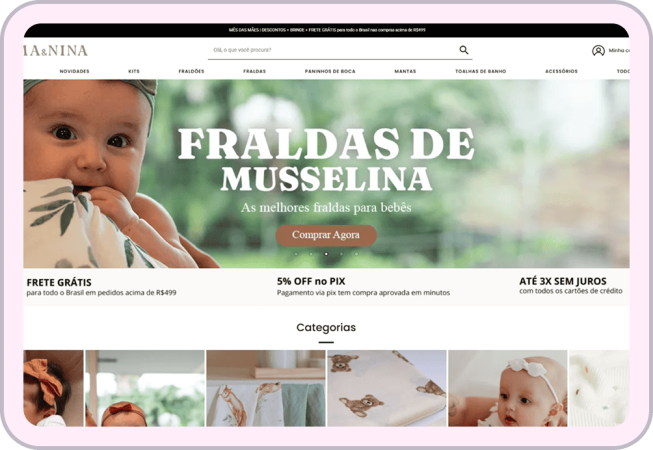Image resolution: width=653 pixels, height=450 pixels.
Task: Open the teddy bear blanket category thumbnail
Action: [x=386, y=388]
